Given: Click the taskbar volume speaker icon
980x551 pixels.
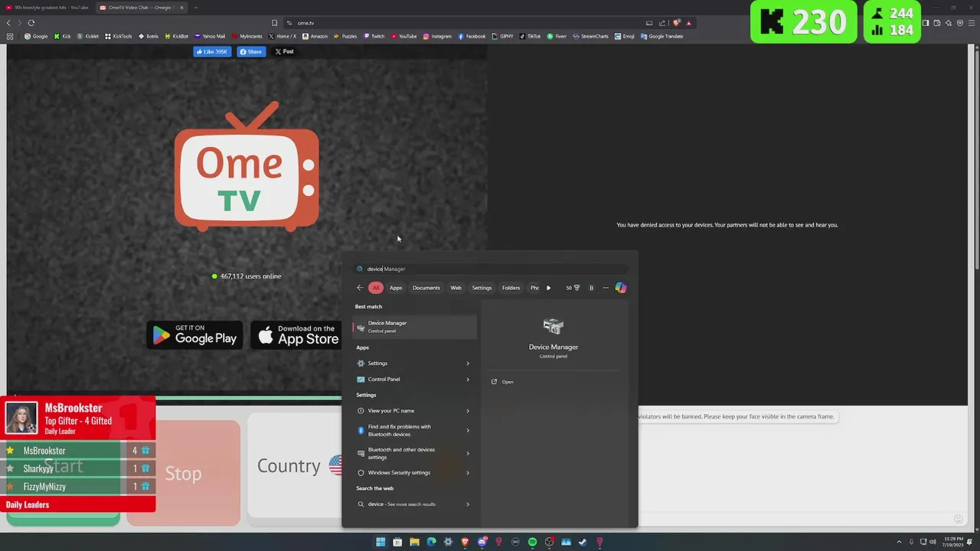Looking at the screenshot, I should pos(933,542).
